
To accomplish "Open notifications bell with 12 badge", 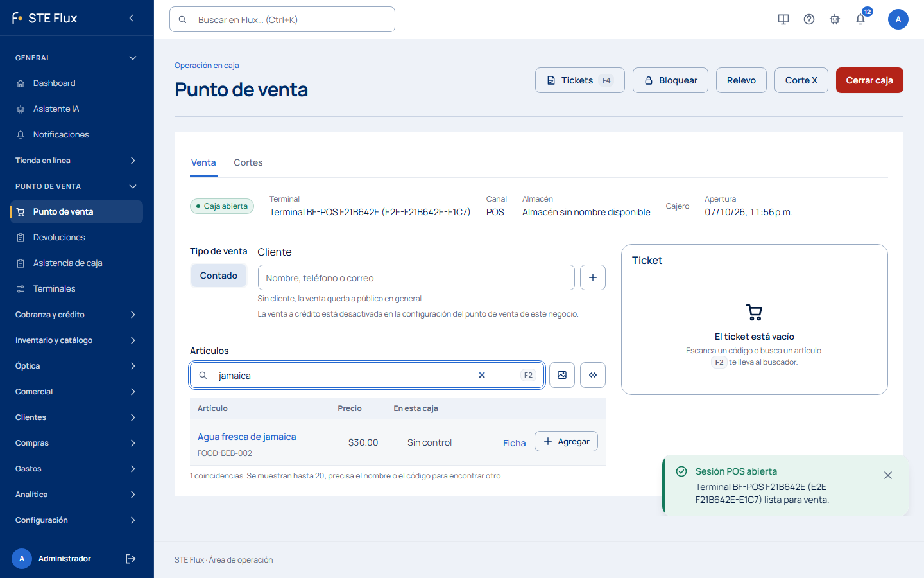I will pyautogui.click(x=860, y=19).
